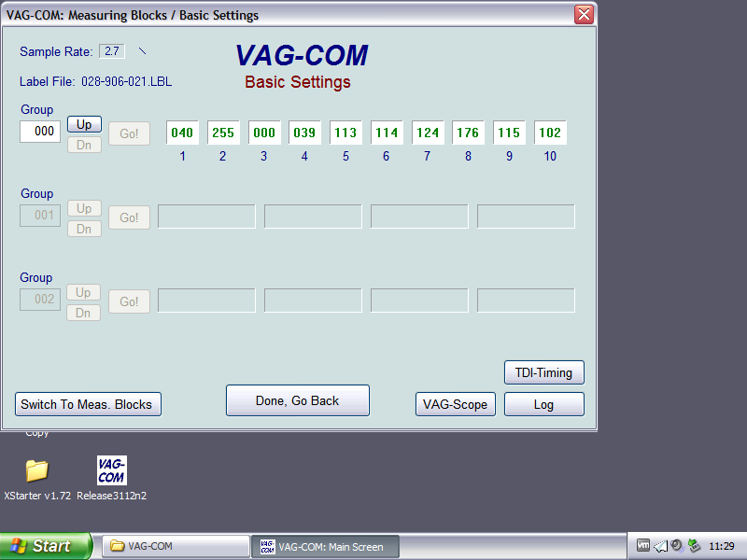
Task: Select the value 124 in field 7
Action: (x=428, y=133)
